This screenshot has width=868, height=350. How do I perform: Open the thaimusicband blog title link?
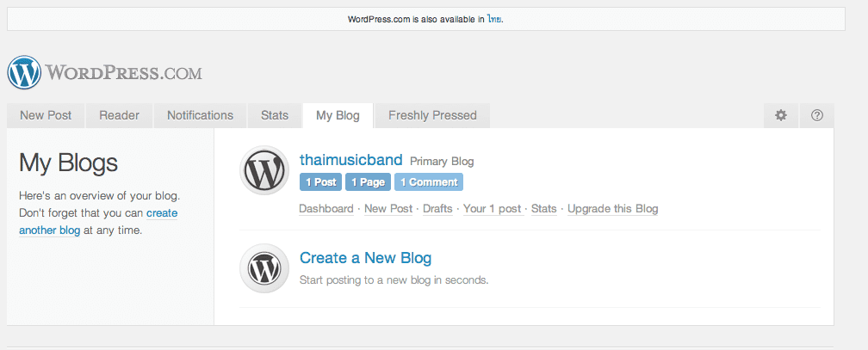[351, 160]
